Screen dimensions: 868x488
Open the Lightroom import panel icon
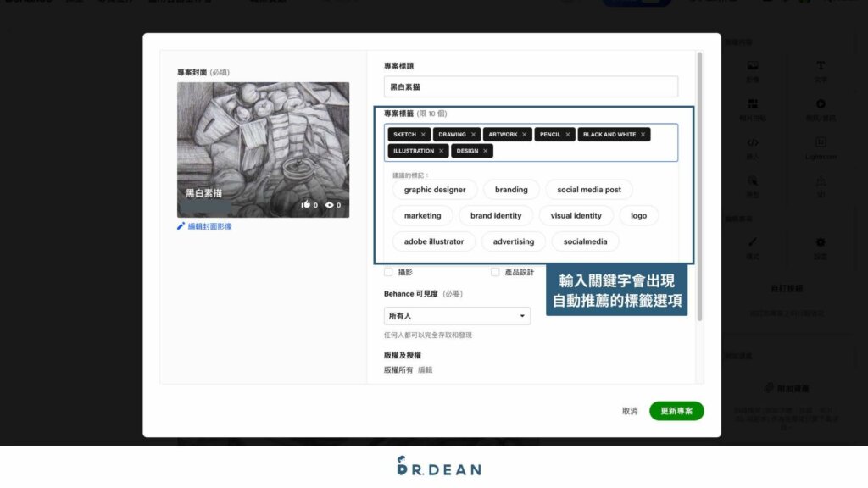(820, 143)
